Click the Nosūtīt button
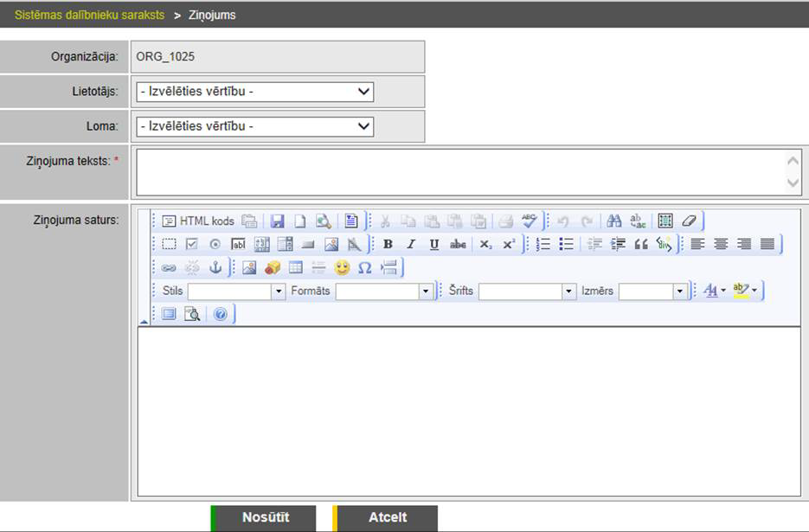The image size is (809, 532). coord(266,517)
